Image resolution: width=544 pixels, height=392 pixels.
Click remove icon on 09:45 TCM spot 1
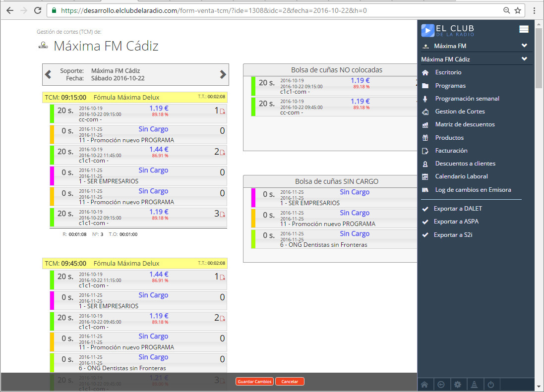click(x=223, y=278)
